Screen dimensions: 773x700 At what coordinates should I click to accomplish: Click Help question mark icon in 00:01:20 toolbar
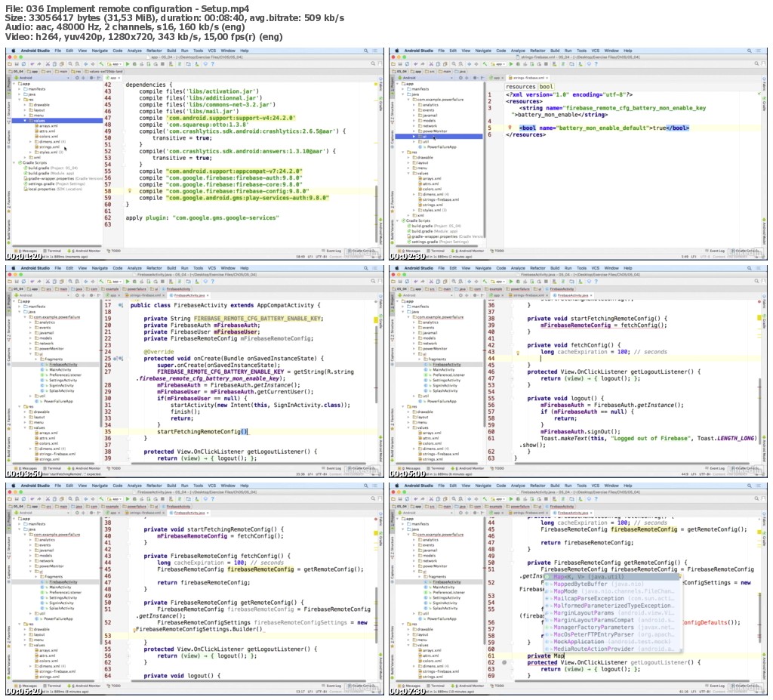(212, 63)
